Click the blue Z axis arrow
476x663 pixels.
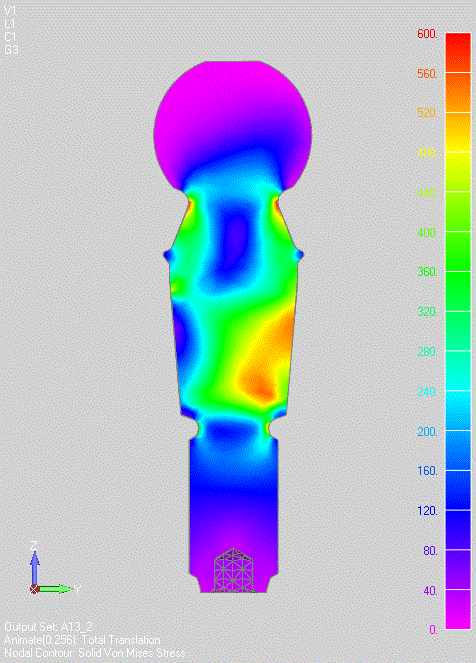click(35, 567)
